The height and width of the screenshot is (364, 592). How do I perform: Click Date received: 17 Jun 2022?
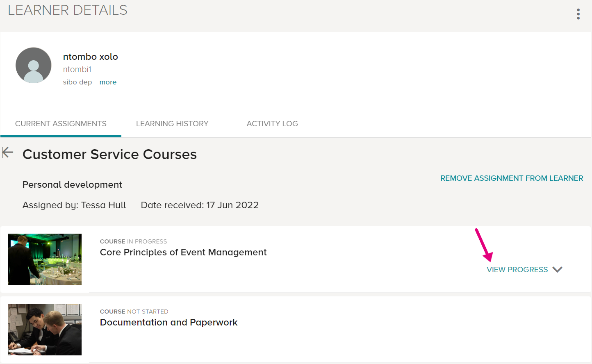200,205
